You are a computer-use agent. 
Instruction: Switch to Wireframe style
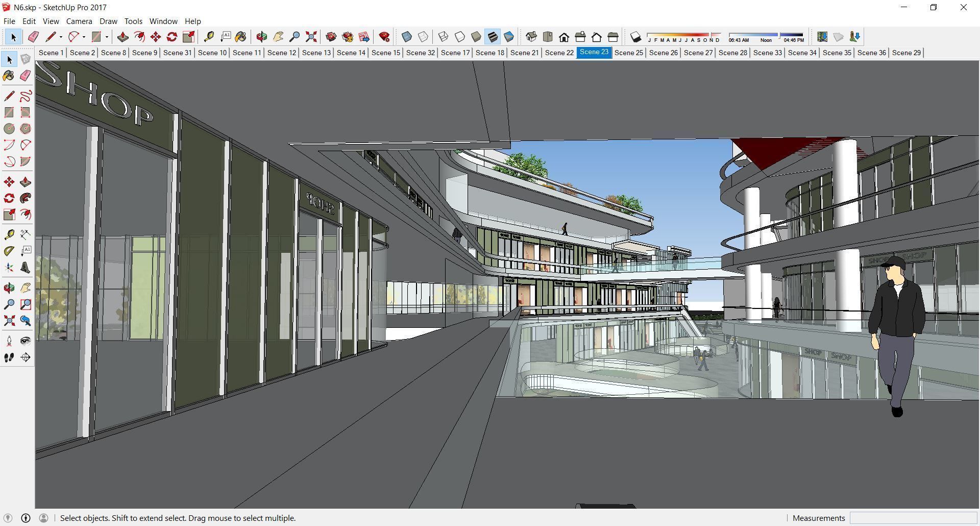pyautogui.click(x=444, y=37)
